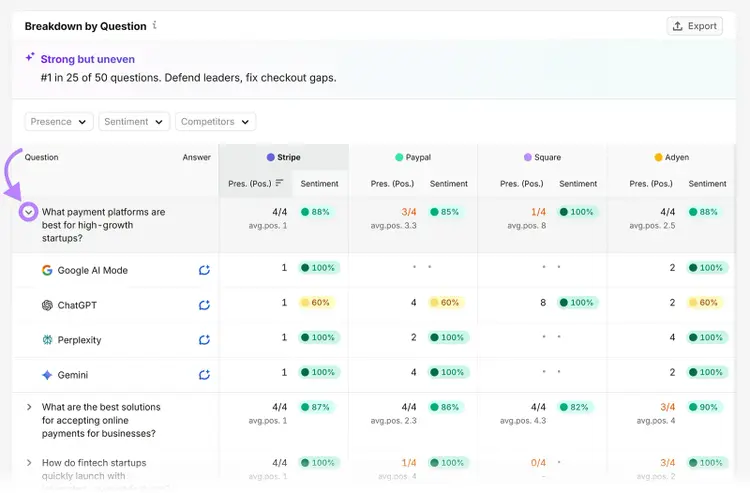750x493 pixels.
Task: Click the Stripe purple color dot
Action: (270, 157)
